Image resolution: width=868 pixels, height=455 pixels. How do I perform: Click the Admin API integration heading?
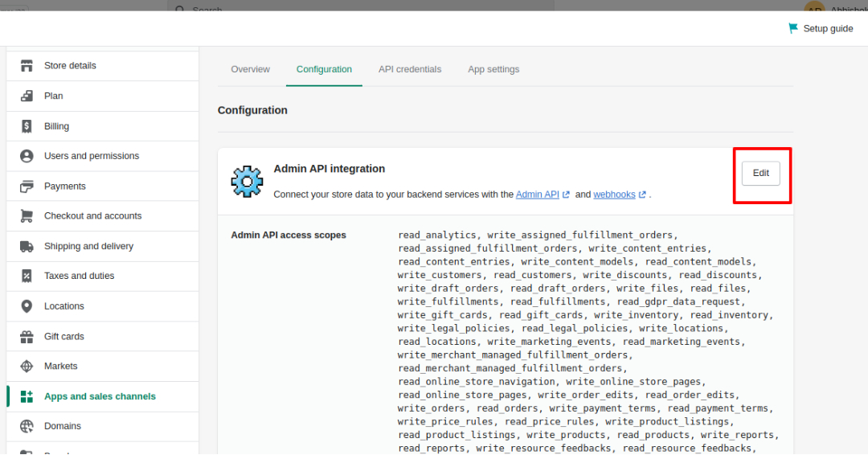pyautogui.click(x=329, y=169)
